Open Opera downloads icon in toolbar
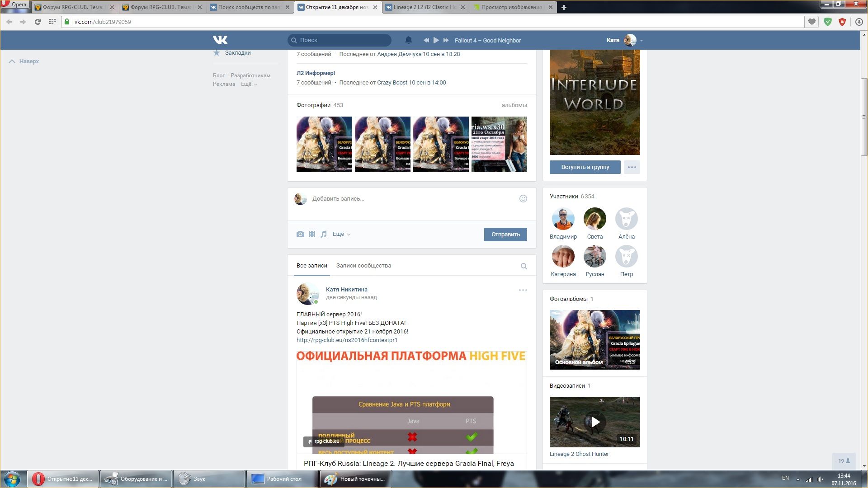The width and height of the screenshot is (868, 488). tap(859, 22)
